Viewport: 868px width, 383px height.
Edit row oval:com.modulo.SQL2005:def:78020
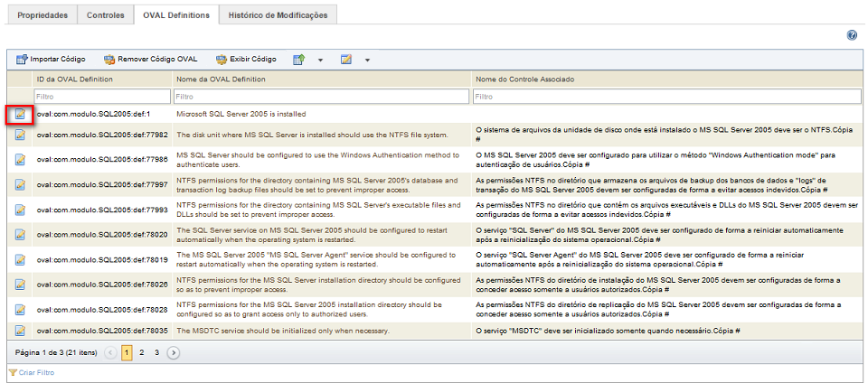click(x=21, y=234)
